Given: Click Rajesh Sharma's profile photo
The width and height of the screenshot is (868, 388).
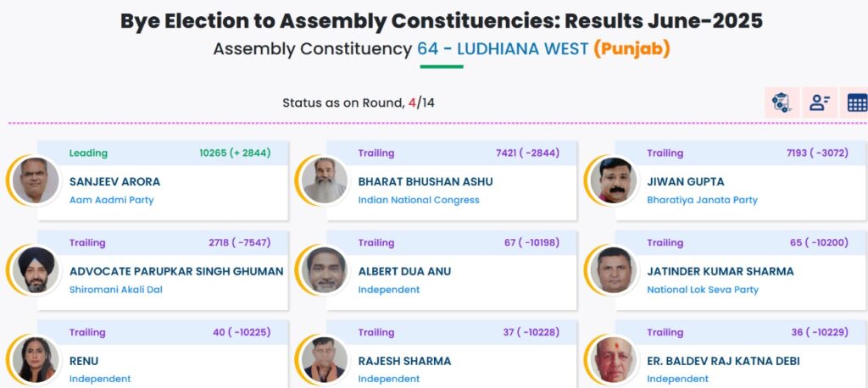Looking at the screenshot, I should pyautogui.click(x=325, y=360).
